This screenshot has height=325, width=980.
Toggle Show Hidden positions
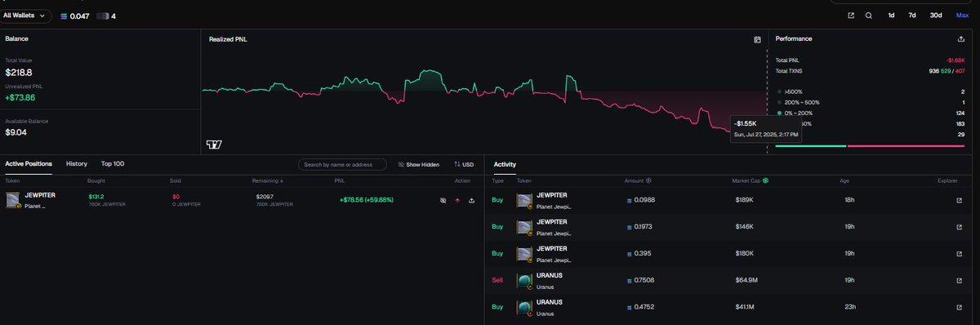click(x=418, y=164)
